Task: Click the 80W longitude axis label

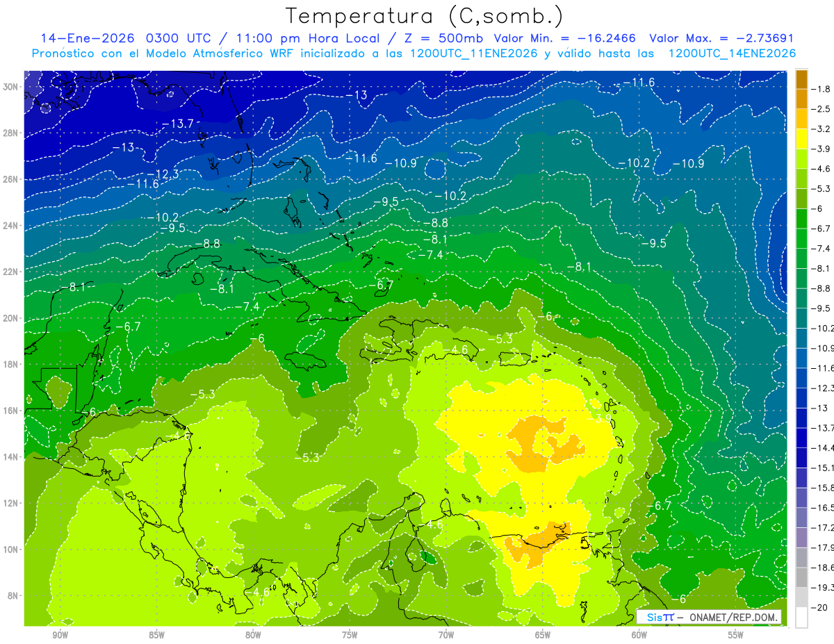Action: click(253, 635)
